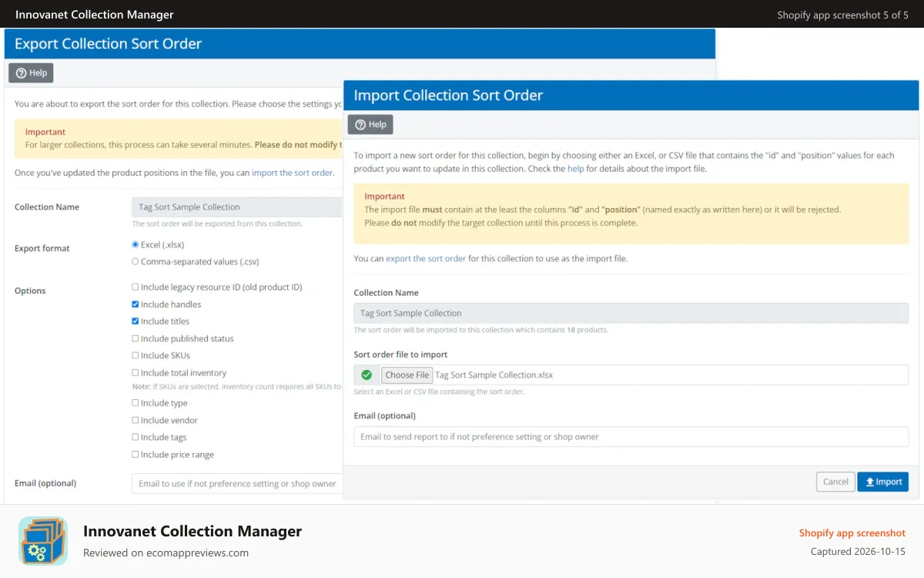Viewport: 924px width, 578px height.
Task: Click 'Captured 2026-10-15' text
Action: 858,552
